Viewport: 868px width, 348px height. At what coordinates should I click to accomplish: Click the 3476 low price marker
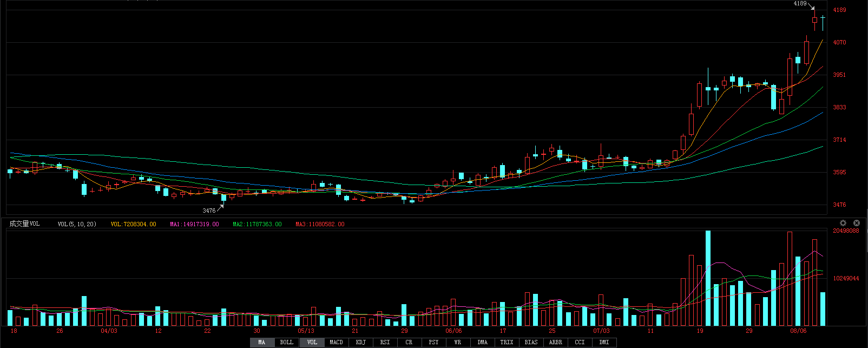pyautogui.click(x=209, y=211)
